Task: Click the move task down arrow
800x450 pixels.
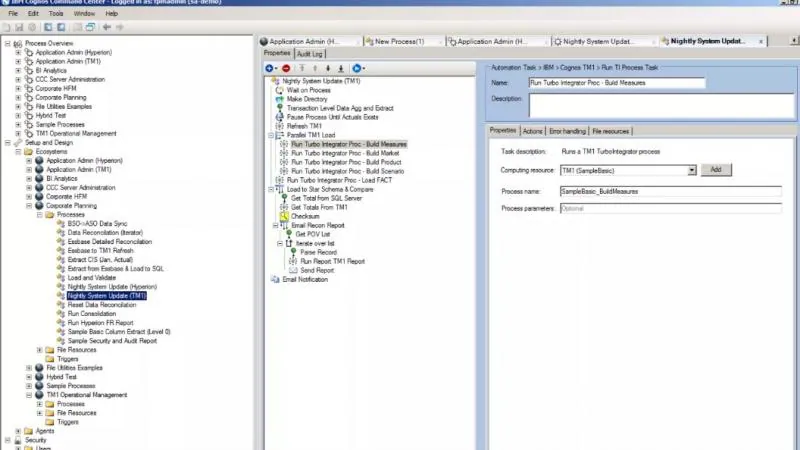Action: click(x=328, y=68)
